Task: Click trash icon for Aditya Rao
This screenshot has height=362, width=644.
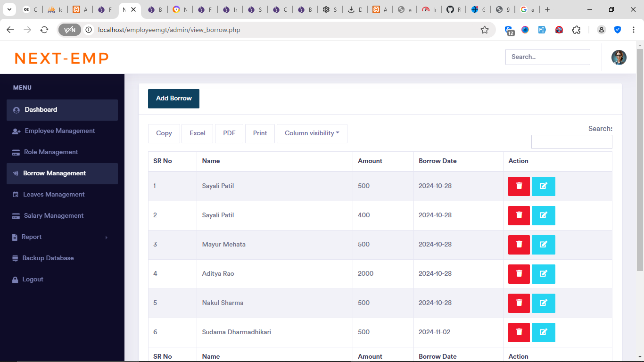Action: tap(519, 274)
